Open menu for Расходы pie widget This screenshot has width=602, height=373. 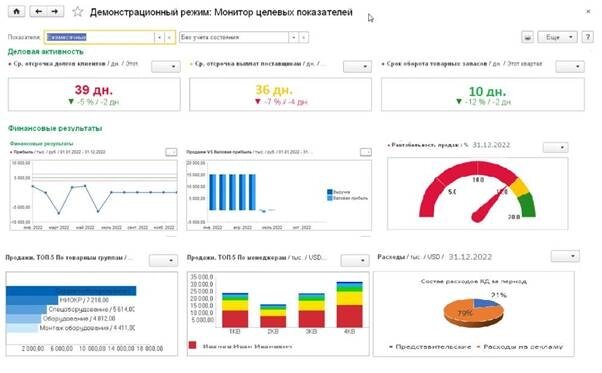pyautogui.click(x=565, y=256)
